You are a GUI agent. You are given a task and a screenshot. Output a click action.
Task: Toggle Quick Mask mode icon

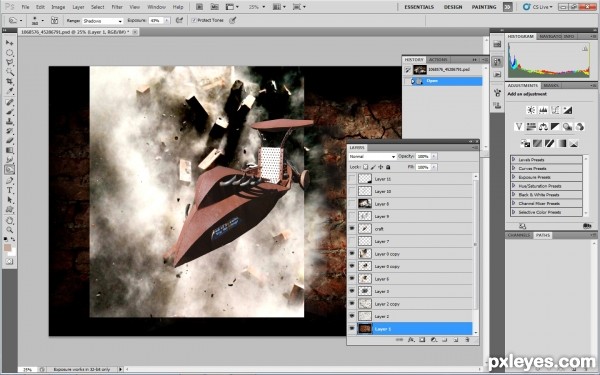(x=10, y=262)
